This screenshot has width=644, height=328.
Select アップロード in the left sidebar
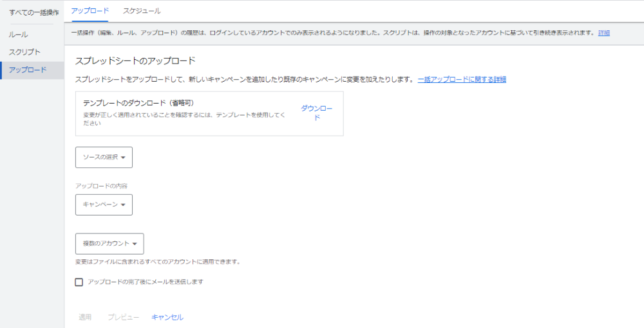(x=27, y=70)
